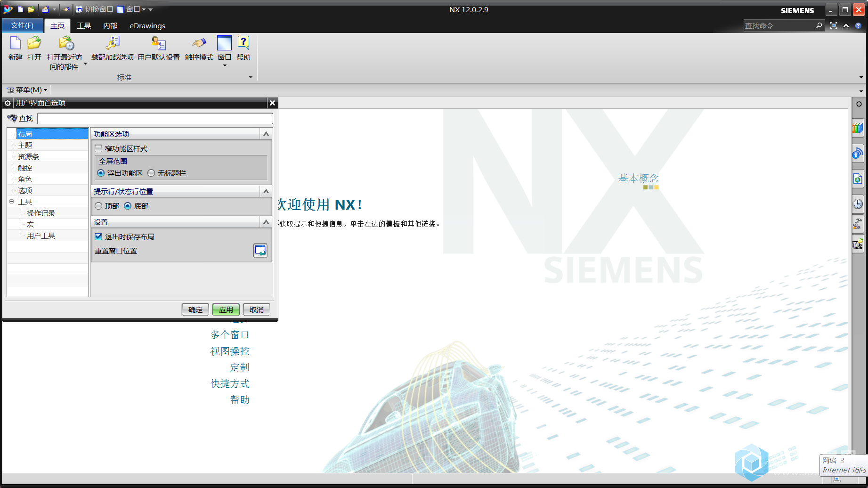Click the full screen icon near search

[834, 25]
